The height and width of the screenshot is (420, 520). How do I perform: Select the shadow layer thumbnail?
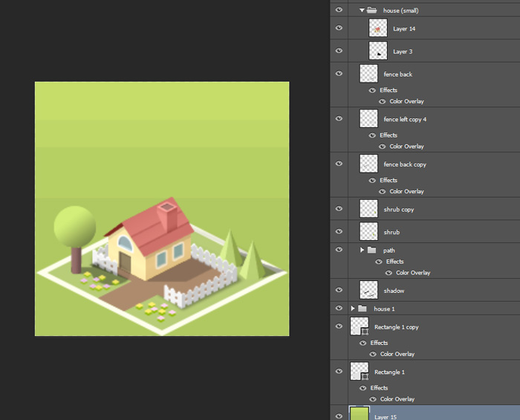click(x=368, y=290)
